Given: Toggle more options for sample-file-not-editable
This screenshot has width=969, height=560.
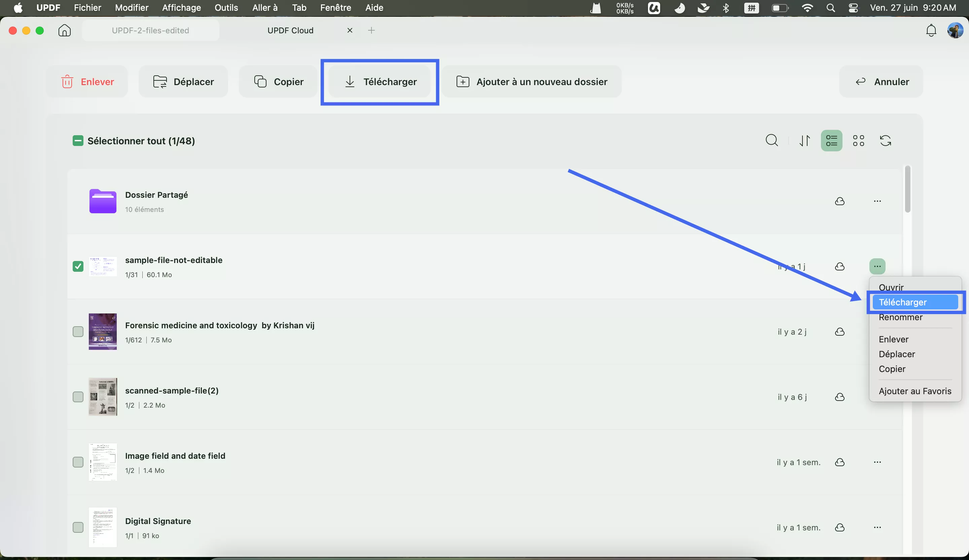Looking at the screenshot, I should (877, 266).
